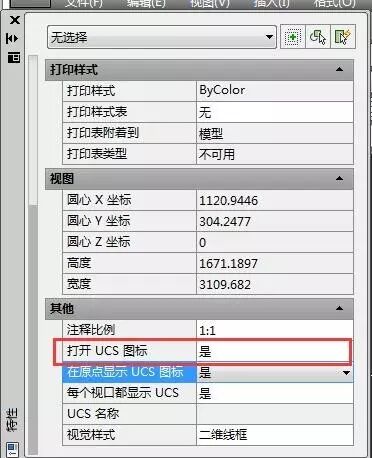372x458 pixels.
Task: Click the palette's vertical scrollbar
Action: [33, 255]
